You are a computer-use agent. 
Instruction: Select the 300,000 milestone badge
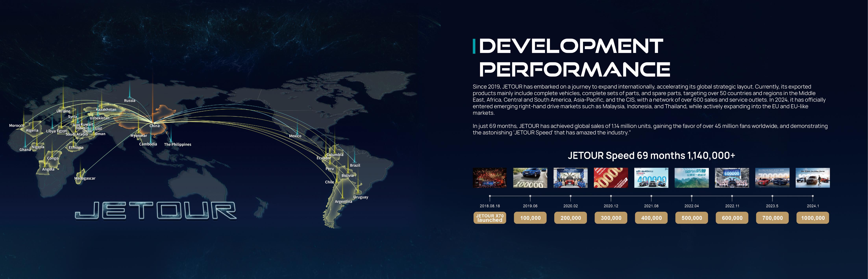[611, 218]
